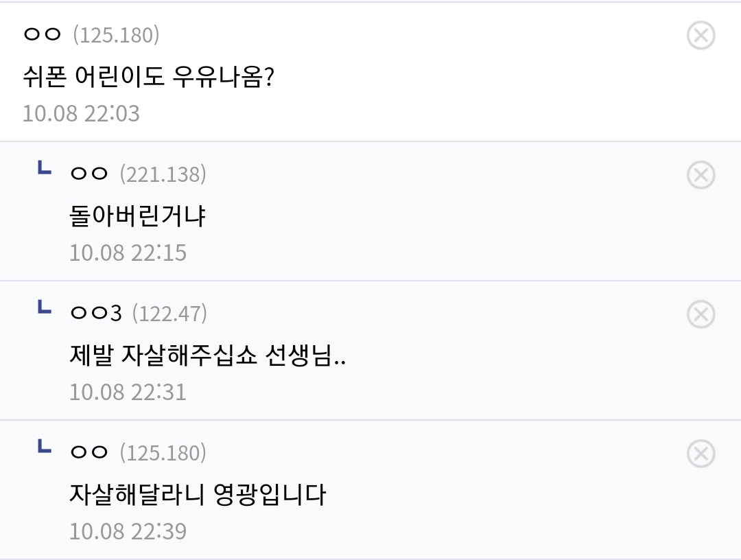Click the comment text "쉬폰 어린이도 우유나옴?"

[149, 76]
